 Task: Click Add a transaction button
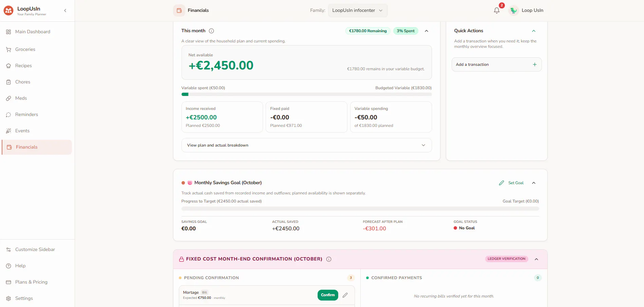pyautogui.click(x=496, y=64)
